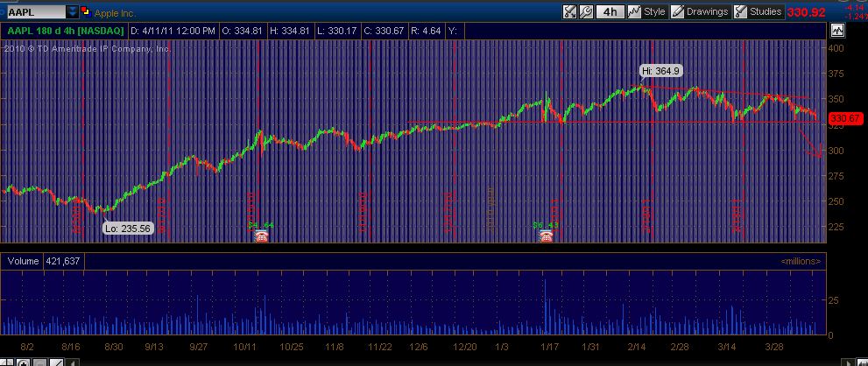Click the high value H: 334.81
Screen dimensions: 868x366
tap(289, 31)
